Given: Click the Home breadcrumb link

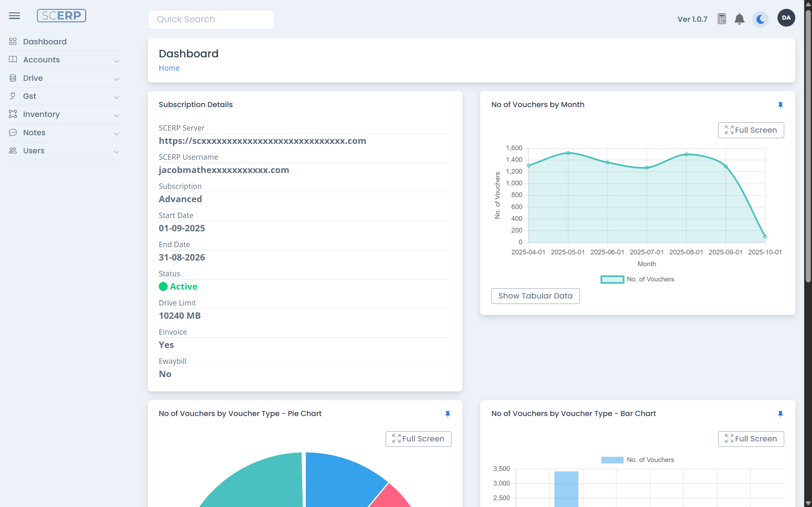Looking at the screenshot, I should coord(169,68).
